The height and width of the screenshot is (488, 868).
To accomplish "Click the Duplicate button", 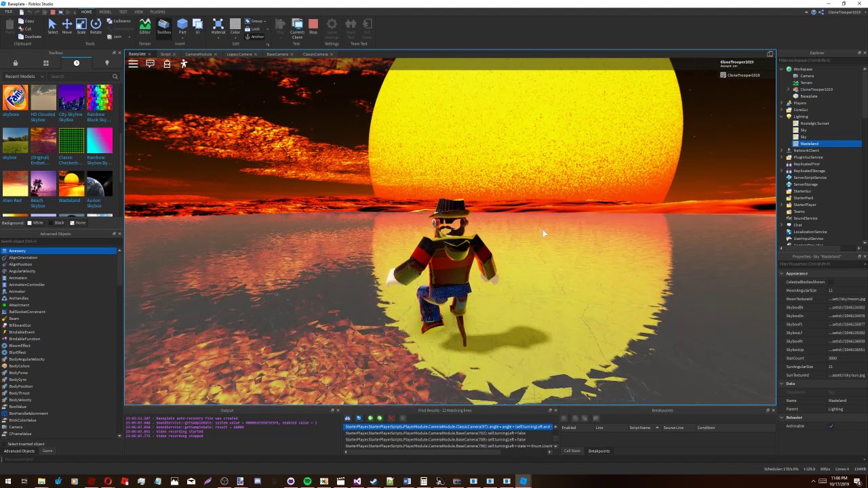I will 29,37.
